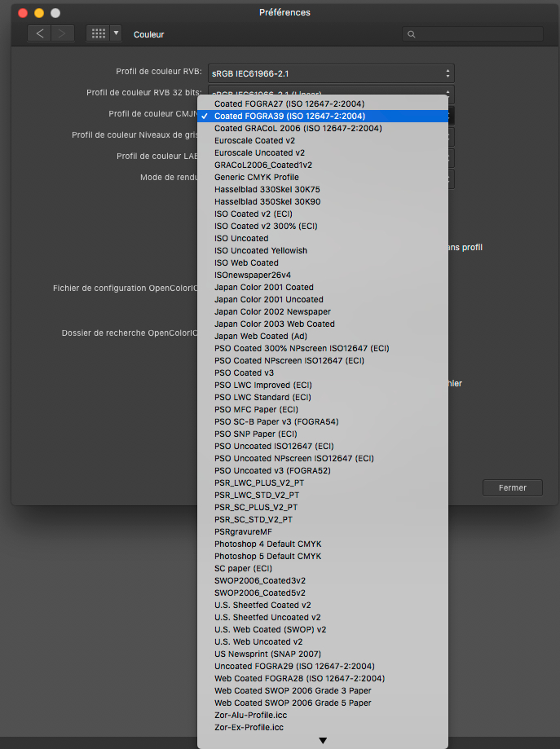This screenshot has width=560, height=749.
Task: Choose U.S. Web Uncoated v2
Action: (x=323, y=642)
